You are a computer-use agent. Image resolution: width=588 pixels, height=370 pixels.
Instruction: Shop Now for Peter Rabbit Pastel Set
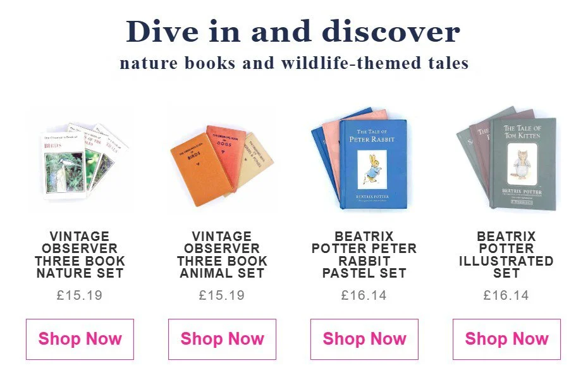point(364,339)
